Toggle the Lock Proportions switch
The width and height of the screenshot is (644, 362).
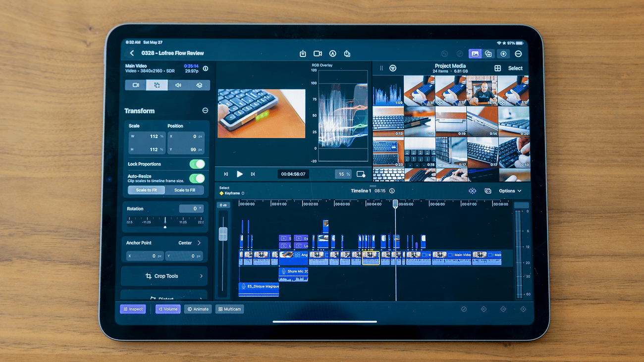click(x=197, y=164)
